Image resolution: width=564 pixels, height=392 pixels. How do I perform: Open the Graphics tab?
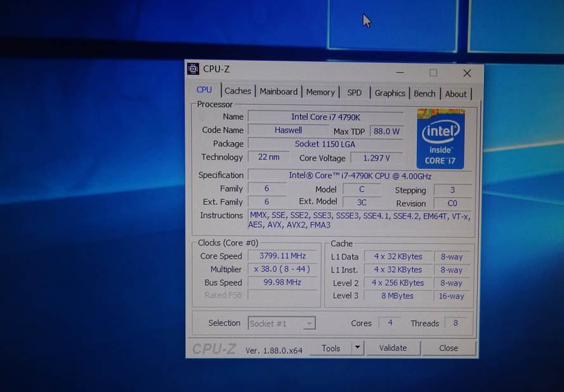[390, 93]
